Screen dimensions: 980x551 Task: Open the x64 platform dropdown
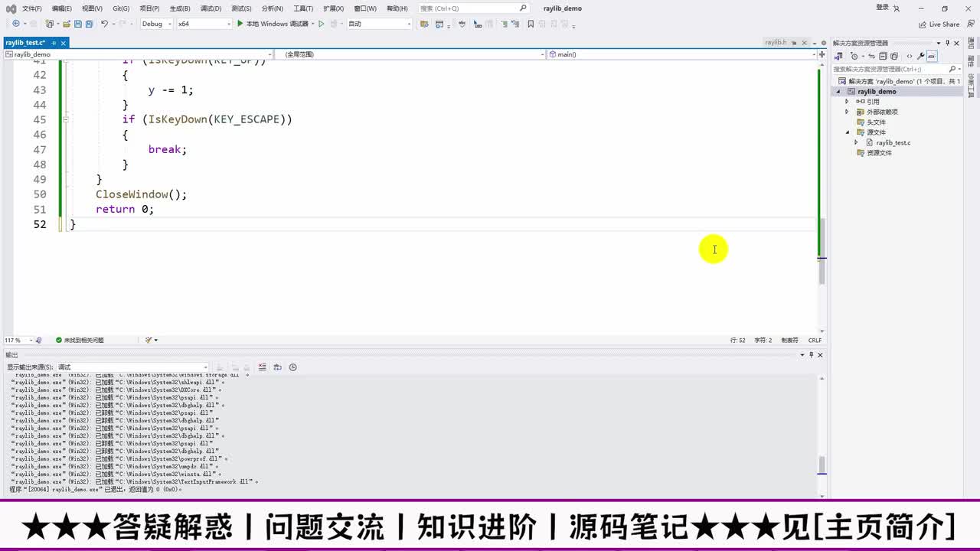click(x=204, y=24)
